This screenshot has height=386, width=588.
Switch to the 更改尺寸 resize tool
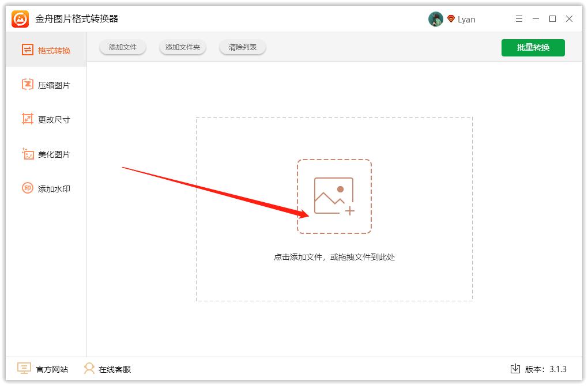tap(46, 119)
